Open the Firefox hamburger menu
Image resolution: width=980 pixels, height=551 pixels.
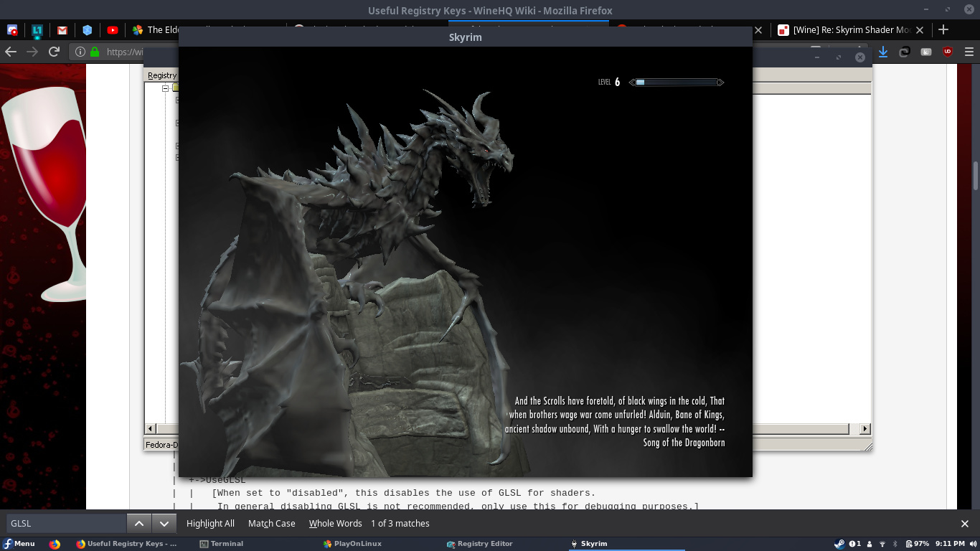[x=969, y=52]
